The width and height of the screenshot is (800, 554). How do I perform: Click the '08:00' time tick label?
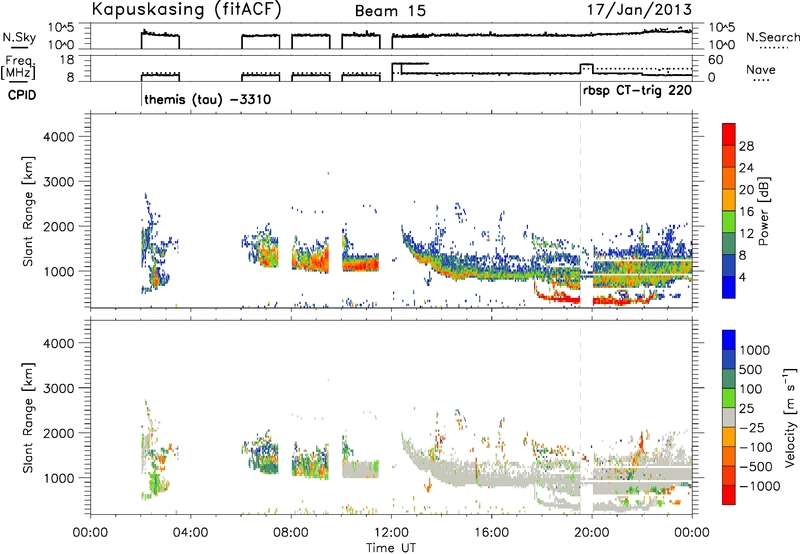point(291,533)
